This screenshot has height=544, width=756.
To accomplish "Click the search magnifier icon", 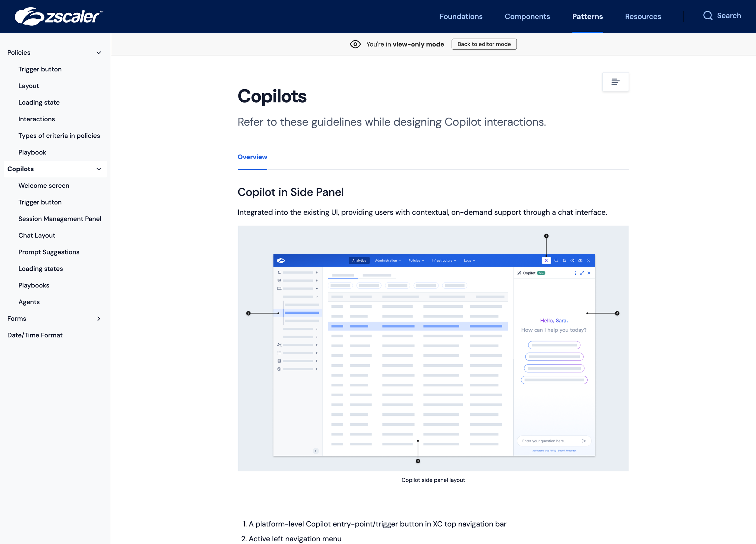I will pos(708,16).
